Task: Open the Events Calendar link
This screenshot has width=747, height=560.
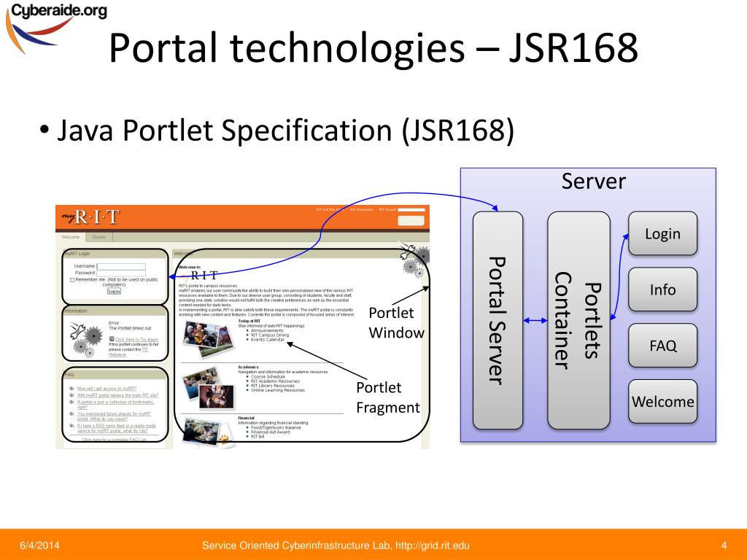Action: point(267,340)
